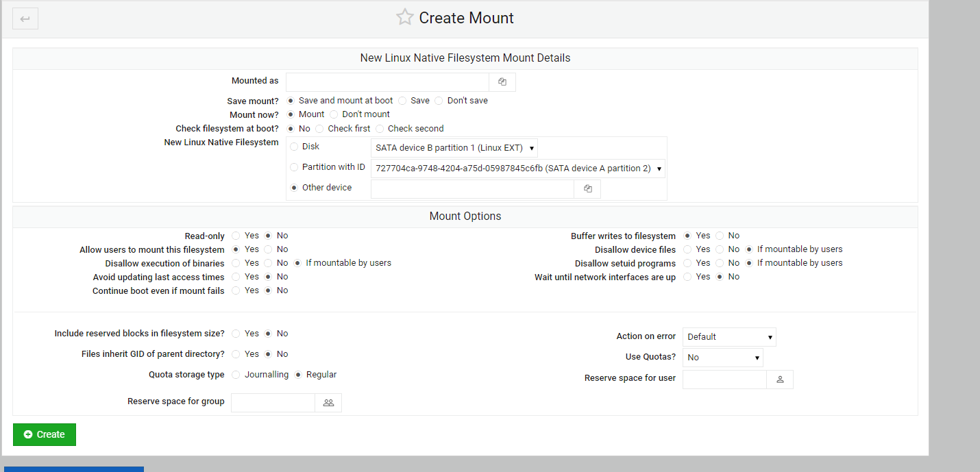
Task: Set Include reserved blocks in filesystem size to Yes
Action: coord(236,334)
